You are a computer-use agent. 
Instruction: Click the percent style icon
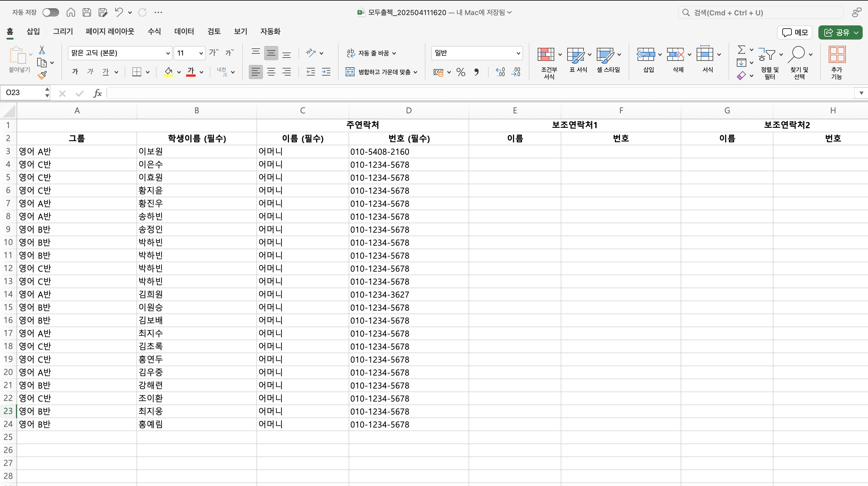click(461, 72)
